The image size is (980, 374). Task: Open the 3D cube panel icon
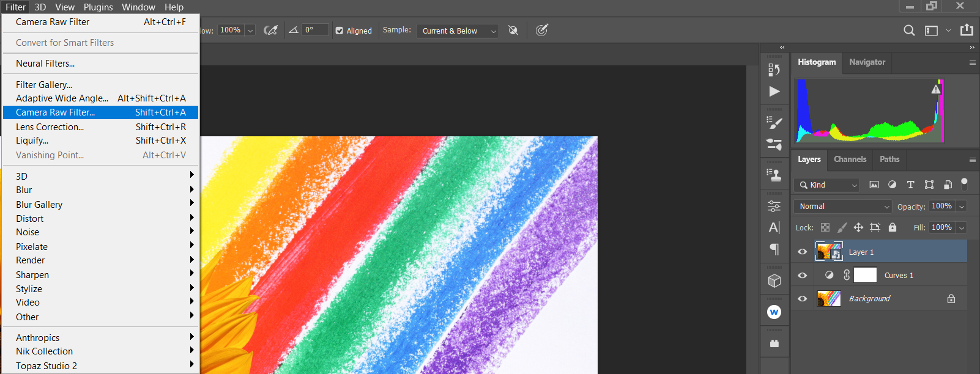point(774,280)
